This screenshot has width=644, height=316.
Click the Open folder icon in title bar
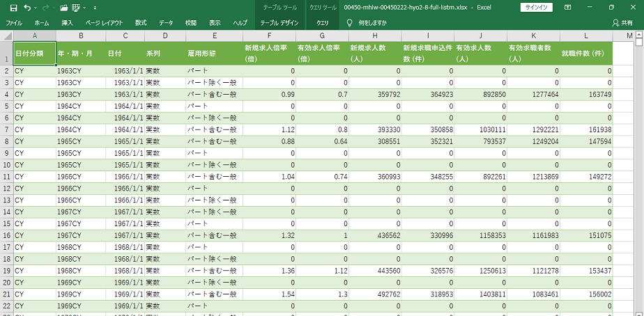(64, 8)
